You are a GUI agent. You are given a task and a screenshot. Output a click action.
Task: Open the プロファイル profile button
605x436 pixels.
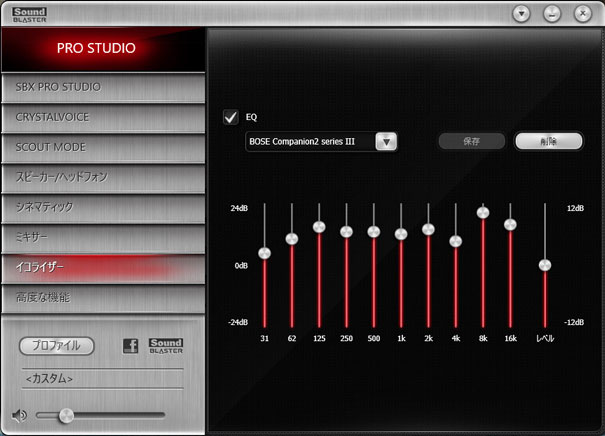[x=56, y=346]
